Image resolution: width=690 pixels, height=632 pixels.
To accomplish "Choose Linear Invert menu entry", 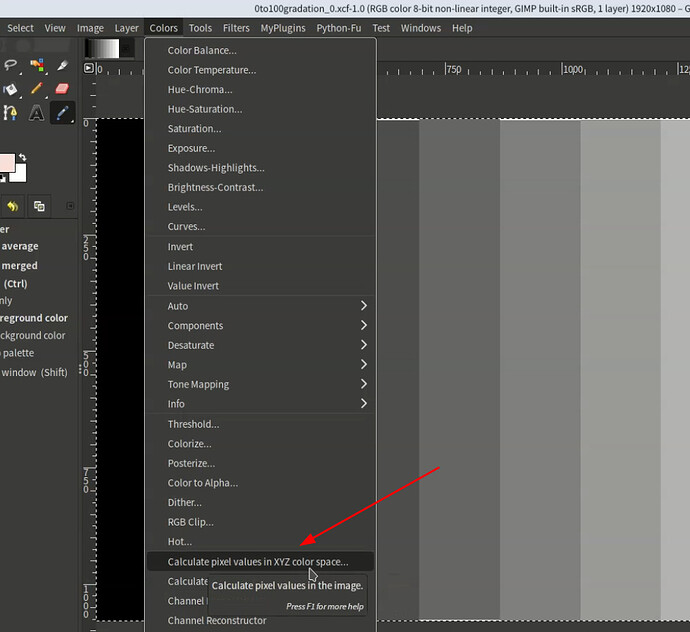I will [x=261, y=266].
